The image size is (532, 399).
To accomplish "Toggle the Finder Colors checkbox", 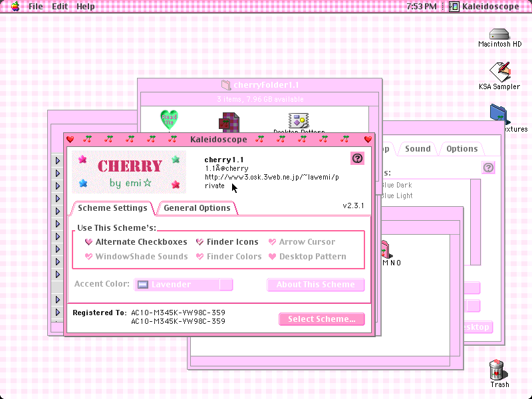I will tap(229, 257).
